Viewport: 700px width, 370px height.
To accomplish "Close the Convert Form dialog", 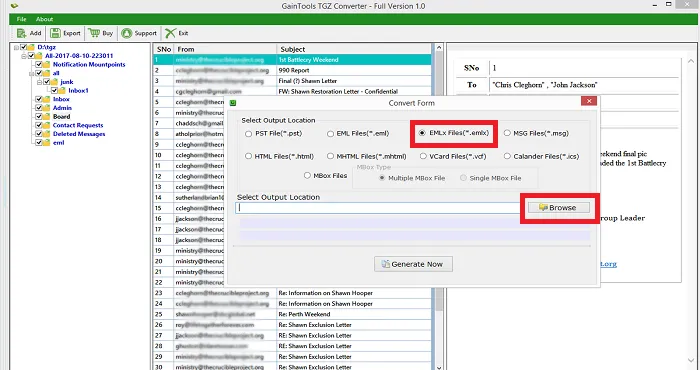I will pyautogui.click(x=589, y=101).
